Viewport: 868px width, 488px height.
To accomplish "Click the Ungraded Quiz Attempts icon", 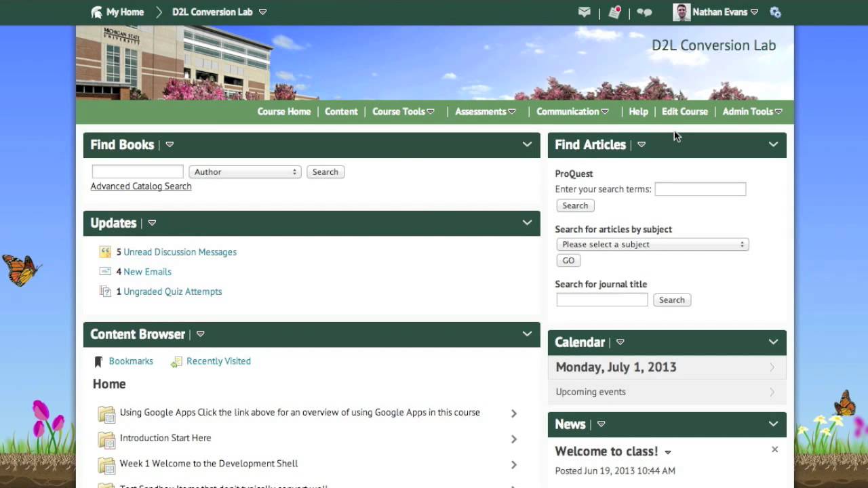I will (x=105, y=291).
